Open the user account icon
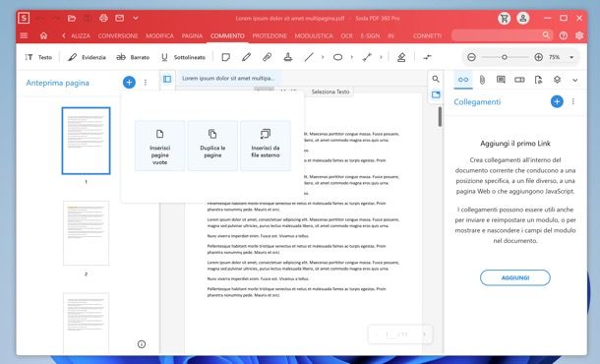Viewport: 600px width, 364px height. 523,18
